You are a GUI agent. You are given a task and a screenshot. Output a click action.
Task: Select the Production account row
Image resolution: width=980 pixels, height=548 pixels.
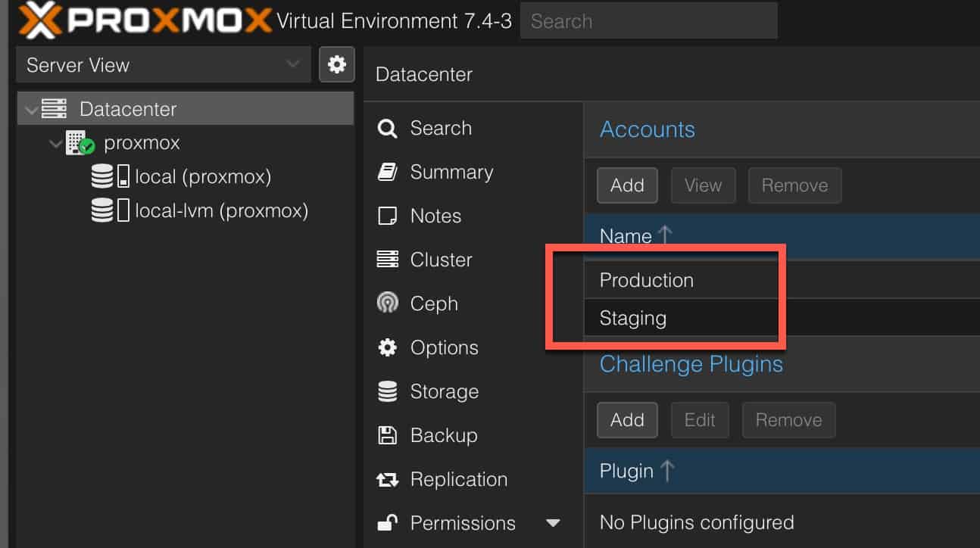tap(782, 280)
